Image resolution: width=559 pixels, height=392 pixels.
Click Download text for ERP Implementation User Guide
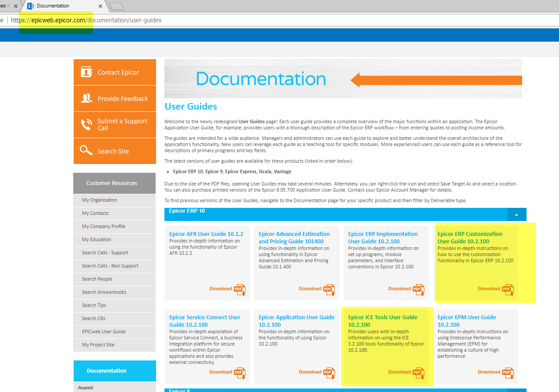[399, 289]
